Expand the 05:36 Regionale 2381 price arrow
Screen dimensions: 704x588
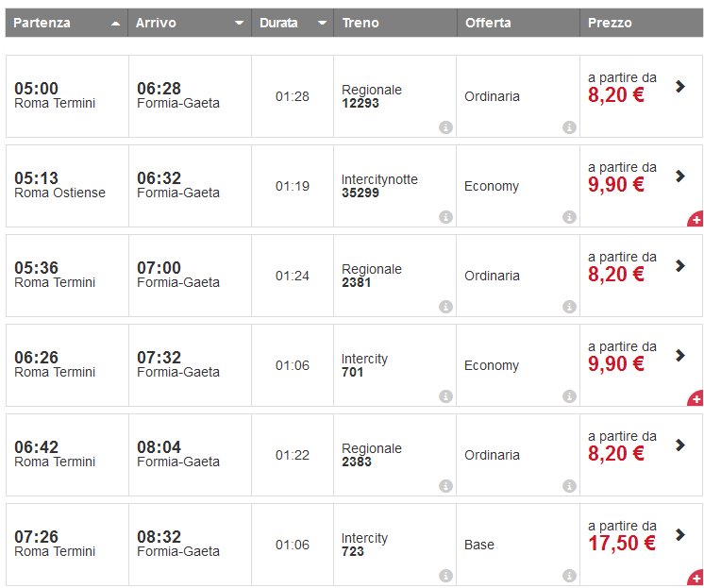click(x=680, y=265)
